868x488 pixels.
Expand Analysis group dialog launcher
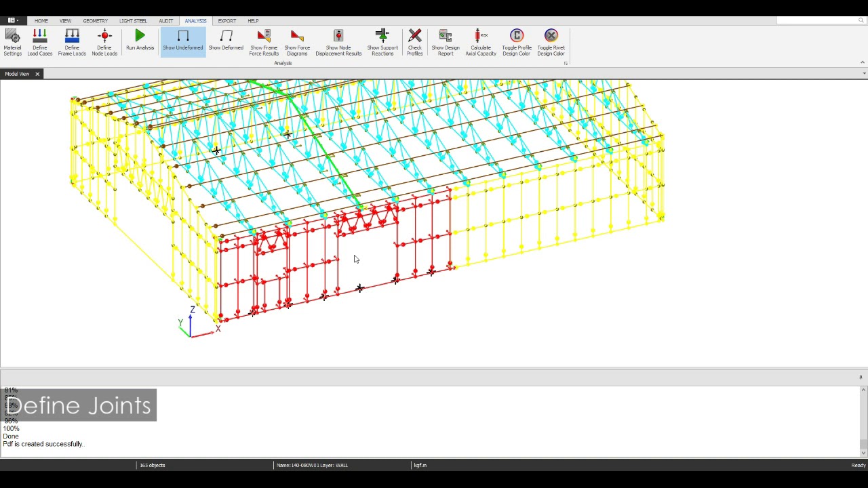(x=566, y=63)
